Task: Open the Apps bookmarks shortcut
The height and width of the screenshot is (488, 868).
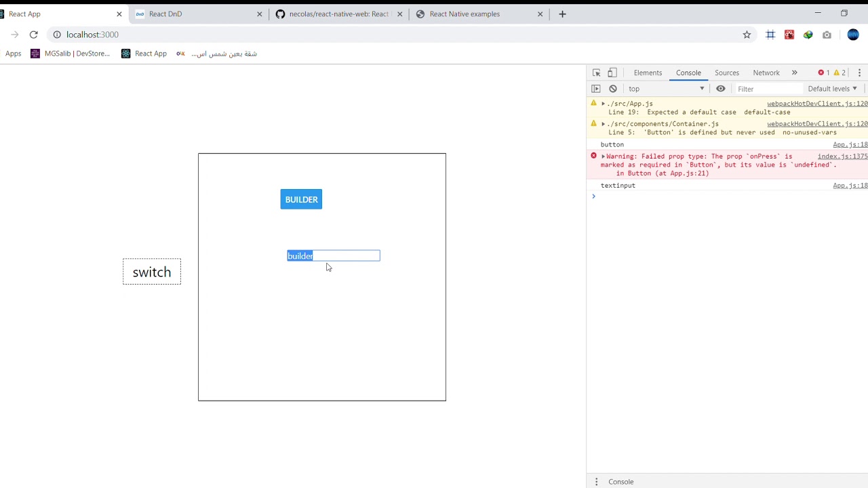Action: [x=13, y=54]
